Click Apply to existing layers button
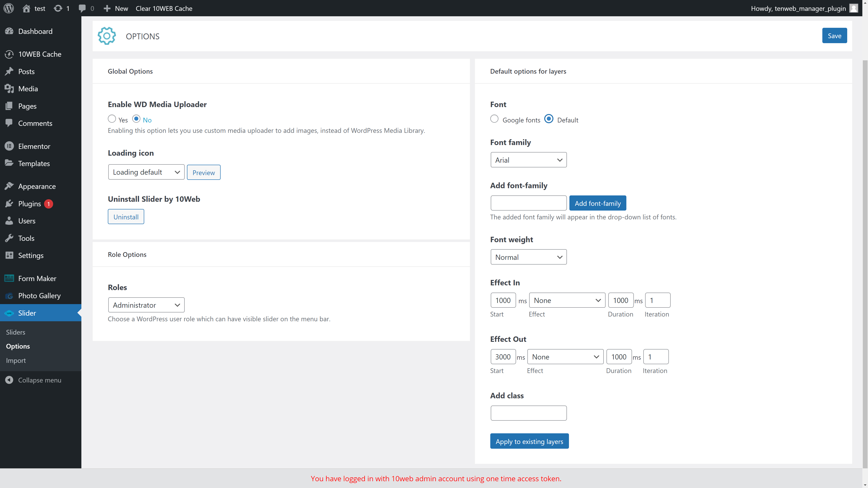Screen dimensions: 868x488 [x=529, y=441]
